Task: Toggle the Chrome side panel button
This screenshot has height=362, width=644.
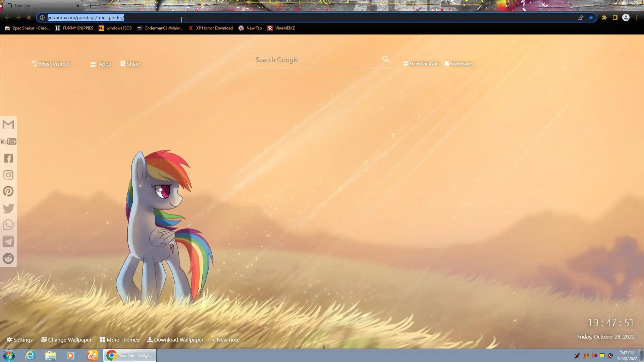Action: coord(615,17)
